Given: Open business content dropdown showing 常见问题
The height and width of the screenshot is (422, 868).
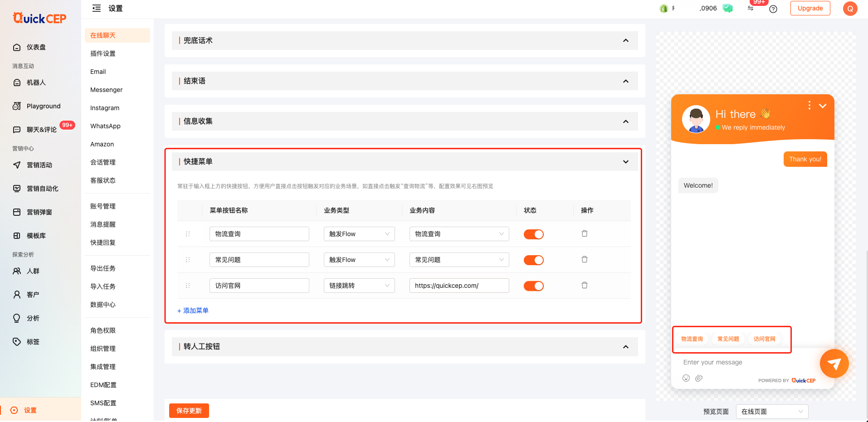Looking at the screenshot, I should pyautogui.click(x=459, y=260).
